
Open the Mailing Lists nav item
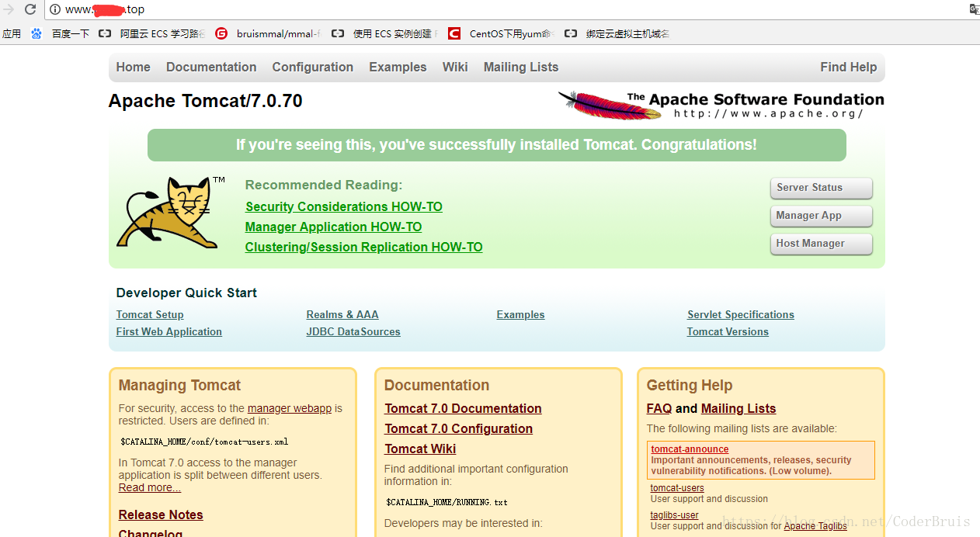point(521,67)
